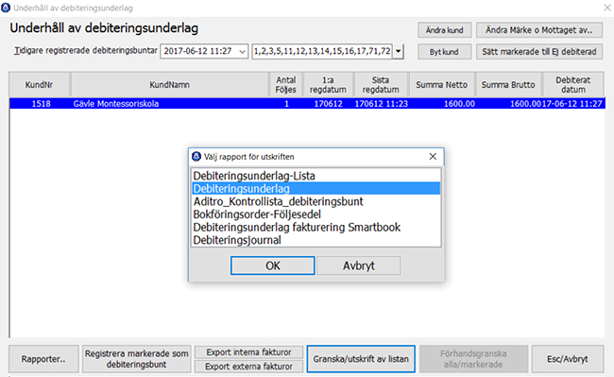
Task: Click the 170612 11:23 last registration cell
Action: (x=381, y=104)
